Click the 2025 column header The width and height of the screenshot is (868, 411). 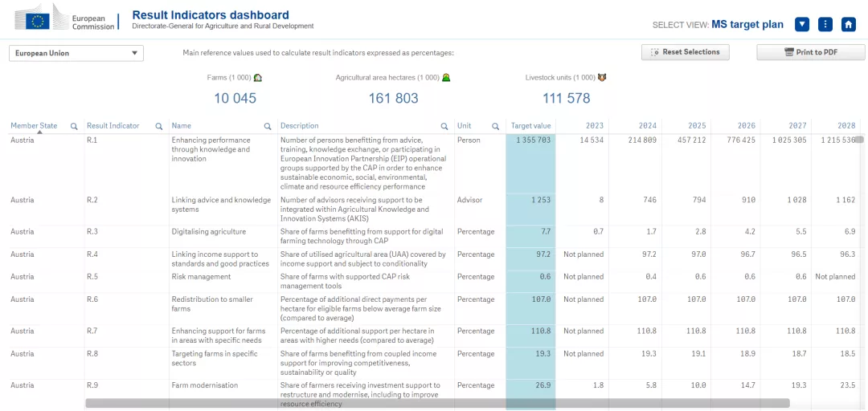point(697,125)
